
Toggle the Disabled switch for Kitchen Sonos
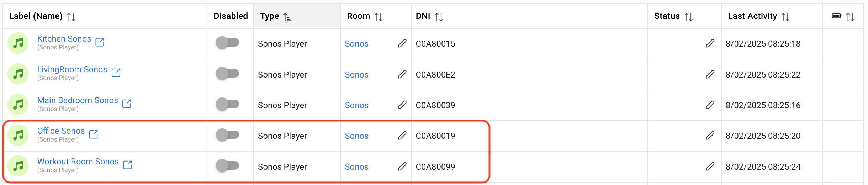[227, 43]
